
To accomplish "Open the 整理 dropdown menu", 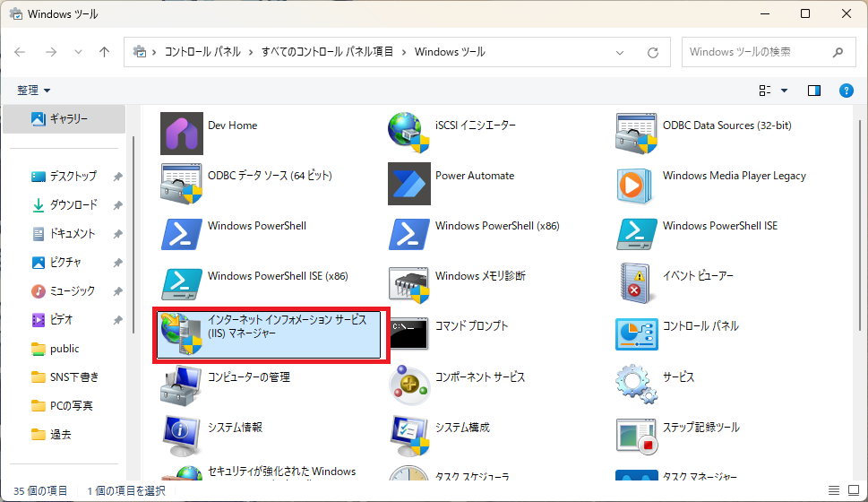I will [33, 91].
